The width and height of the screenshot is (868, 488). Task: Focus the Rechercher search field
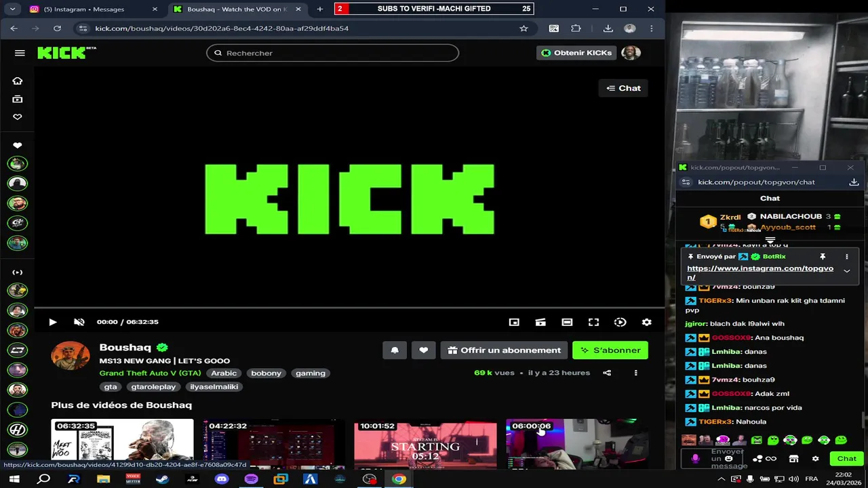pyautogui.click(x=332, y=53)
